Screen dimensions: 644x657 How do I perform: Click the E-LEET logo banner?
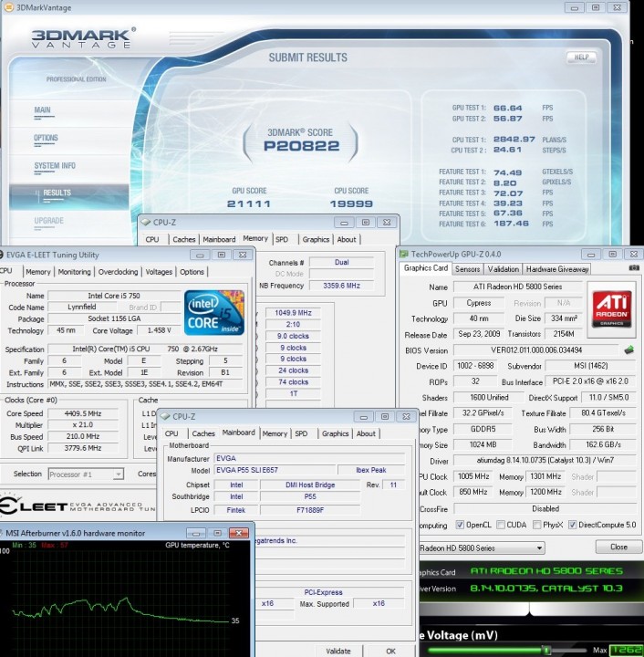click(x=78, y=506)
